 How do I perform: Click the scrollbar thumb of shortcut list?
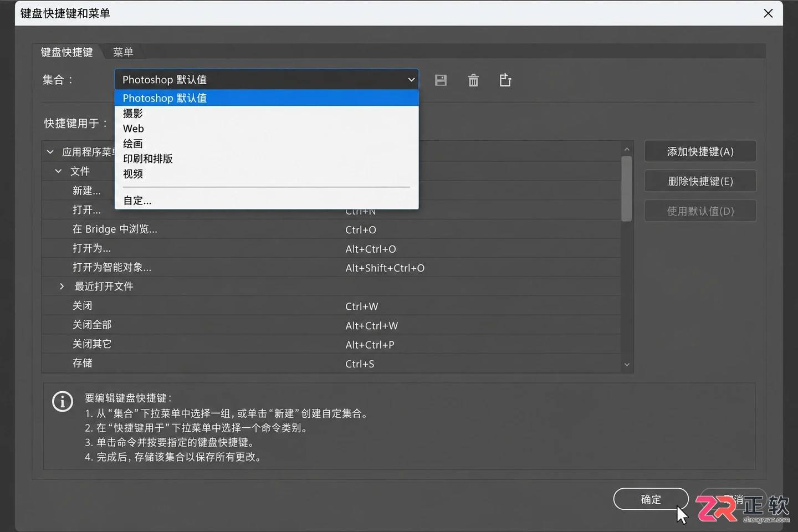coord(627,188)
